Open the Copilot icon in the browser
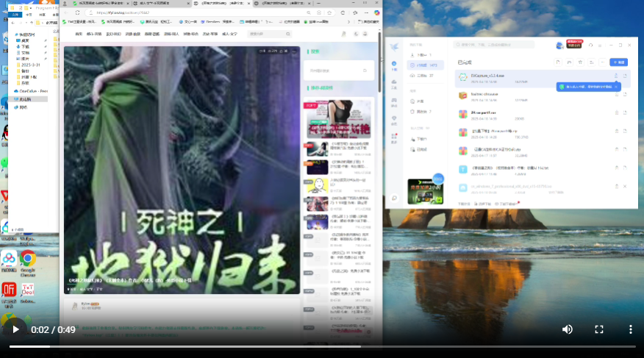Image resolution: width=644 pixels, height=358 pixels. coord(376,12)
